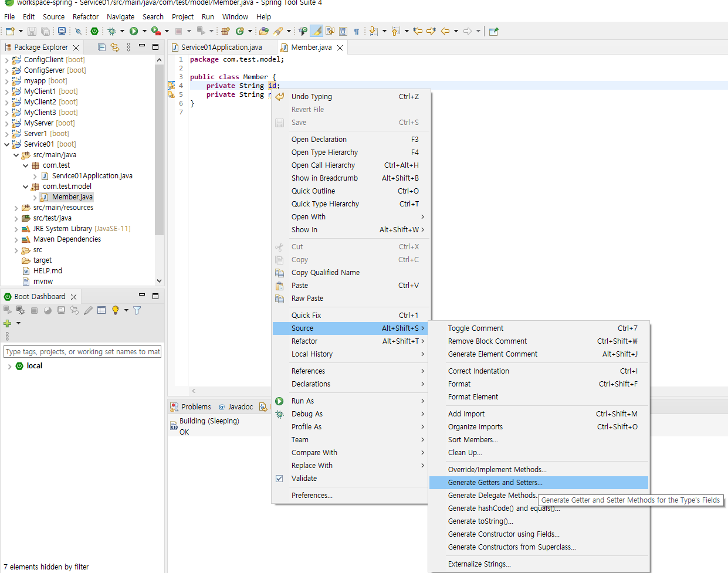Collapse the src/main/java folder
This screenshot has width=728, height=573.
point(16,155)
